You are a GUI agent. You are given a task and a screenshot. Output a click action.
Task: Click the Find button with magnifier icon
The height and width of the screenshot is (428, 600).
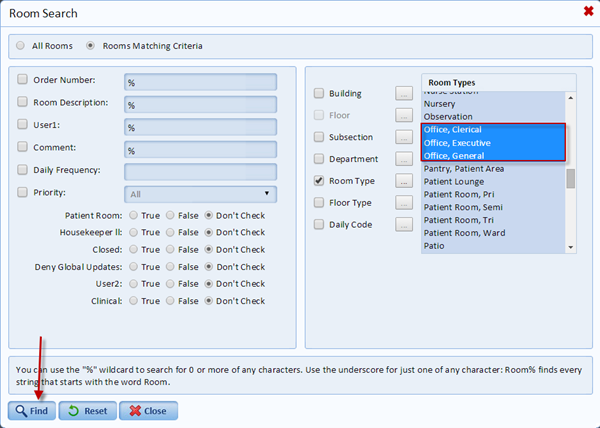(31, 411)
